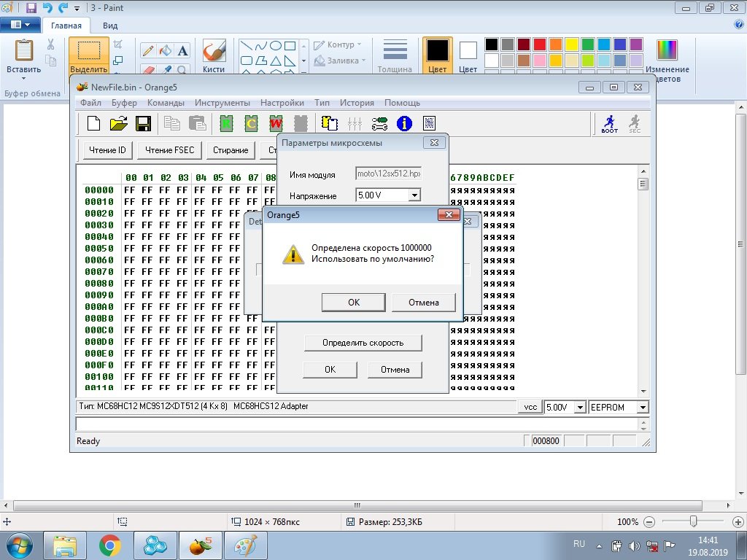Click the Paint zoom in plus button
Viewport: 747px width, 560px height.
coord(738,522)
